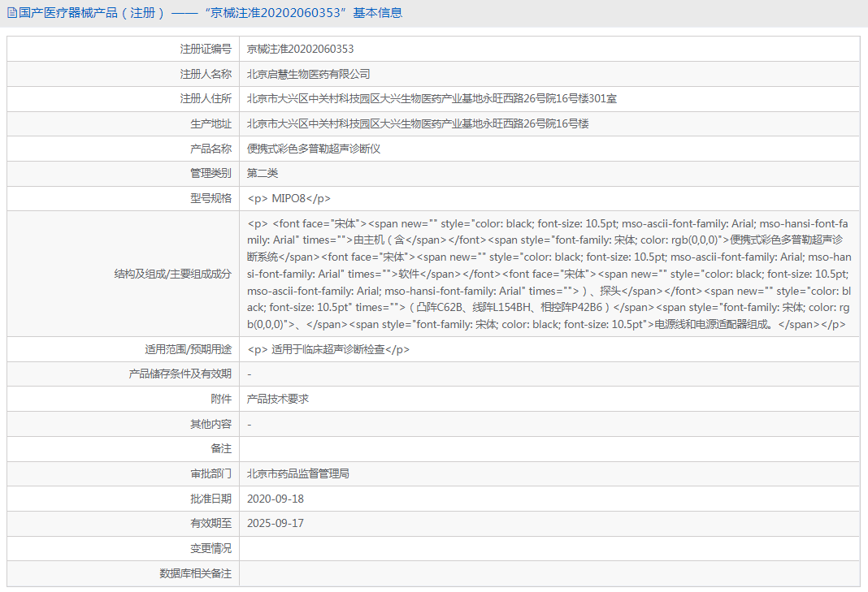Click the 生产地址 label
Viewport: 868px width, 592px height.
point(211,124)
